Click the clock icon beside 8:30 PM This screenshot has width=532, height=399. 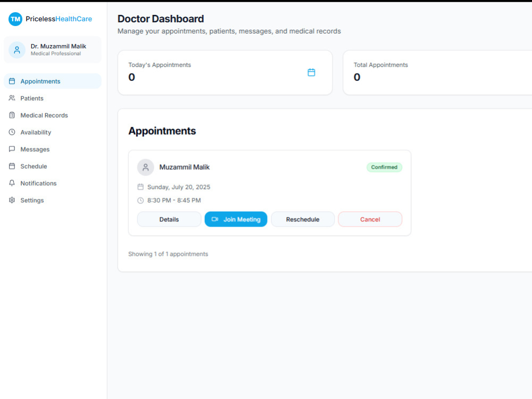140,201
